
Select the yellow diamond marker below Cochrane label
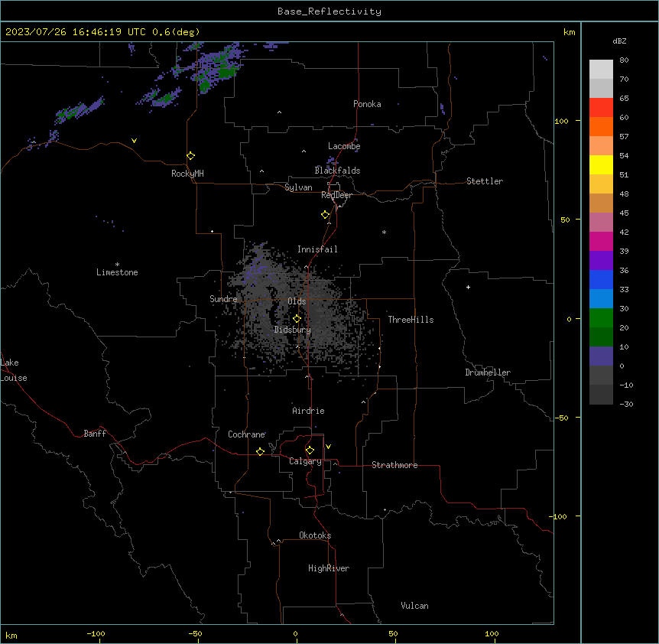click(260, 451)
